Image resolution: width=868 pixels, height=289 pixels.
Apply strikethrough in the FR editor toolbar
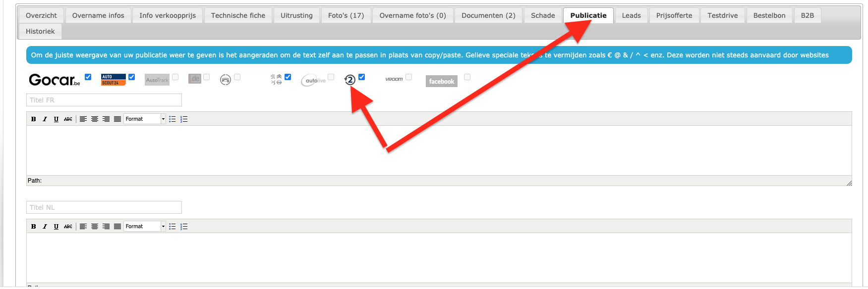point(68,119)
